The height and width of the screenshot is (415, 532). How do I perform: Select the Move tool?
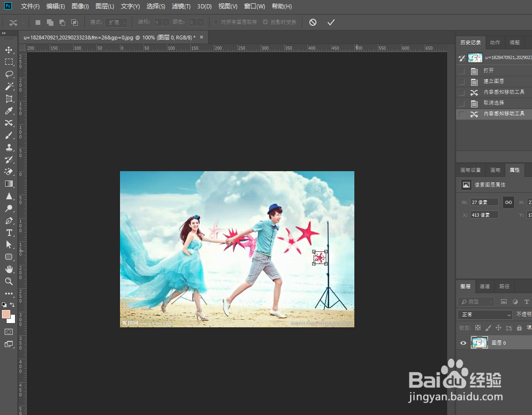9,50
